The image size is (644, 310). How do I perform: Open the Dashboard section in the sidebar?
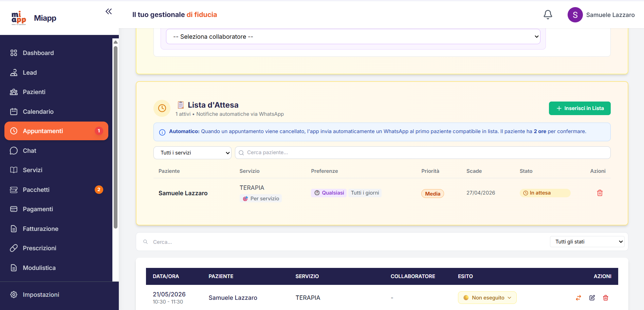tap(38, 53)
